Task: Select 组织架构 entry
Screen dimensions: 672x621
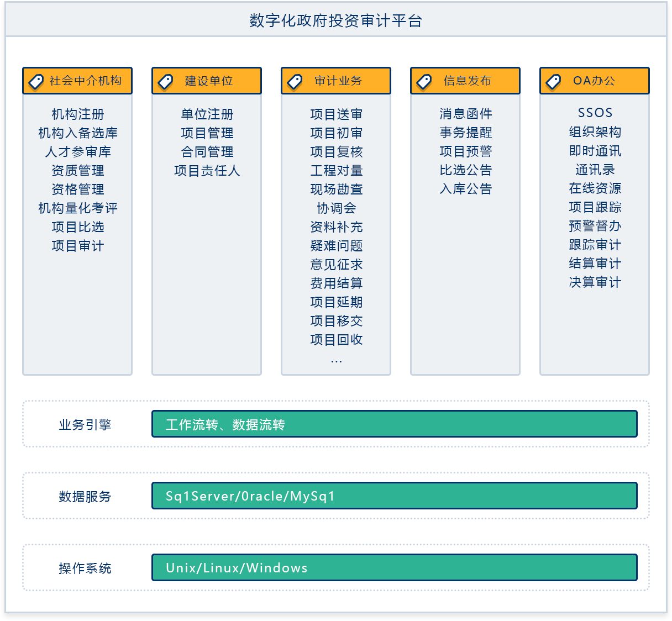Action: [595, 132]
